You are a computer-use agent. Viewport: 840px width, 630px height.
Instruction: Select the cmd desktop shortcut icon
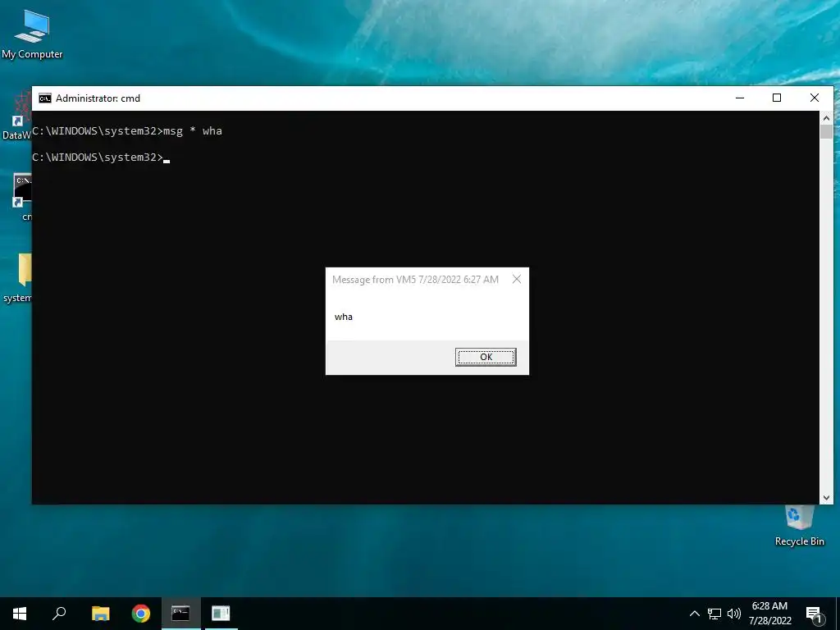pyautogui.click(x=21, y=196)
